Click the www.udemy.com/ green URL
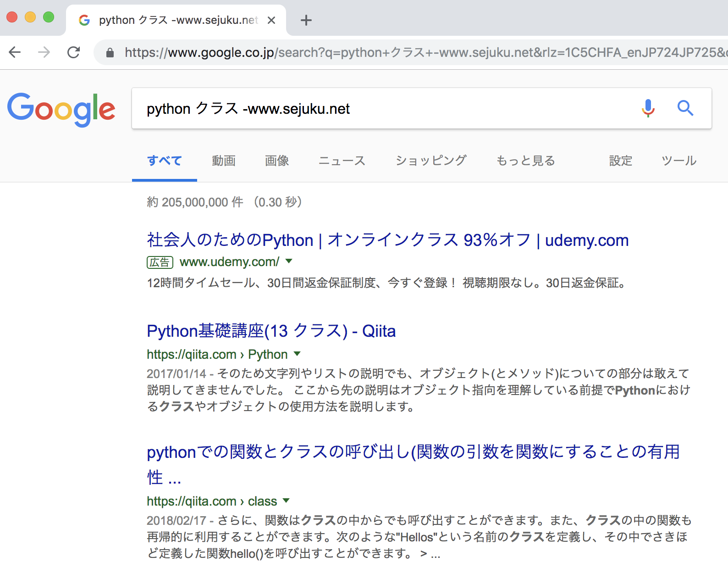The height and width of the screenshot is (579, 728). 229,262
